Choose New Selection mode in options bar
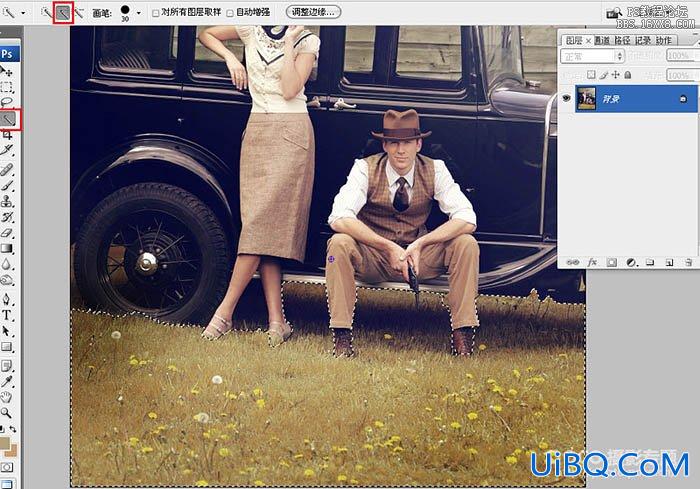The height and width of the screenshot is (489, 700). coord(46,13)
